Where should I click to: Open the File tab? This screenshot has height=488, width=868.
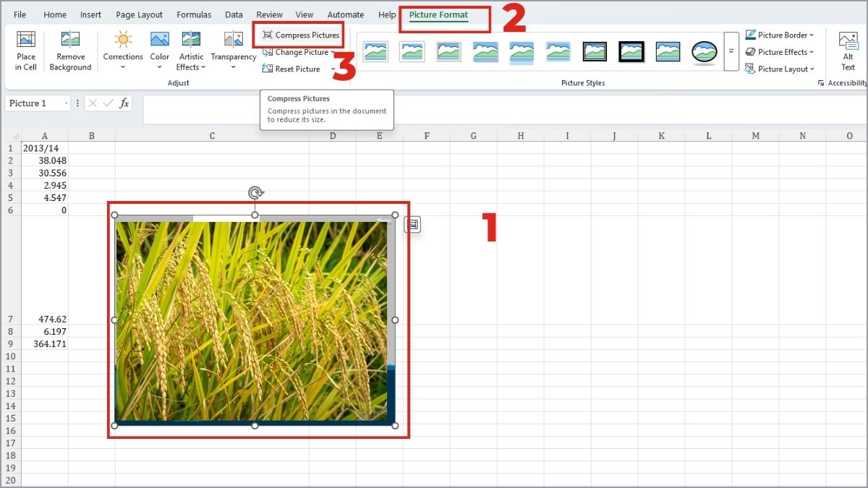(20, 14)
